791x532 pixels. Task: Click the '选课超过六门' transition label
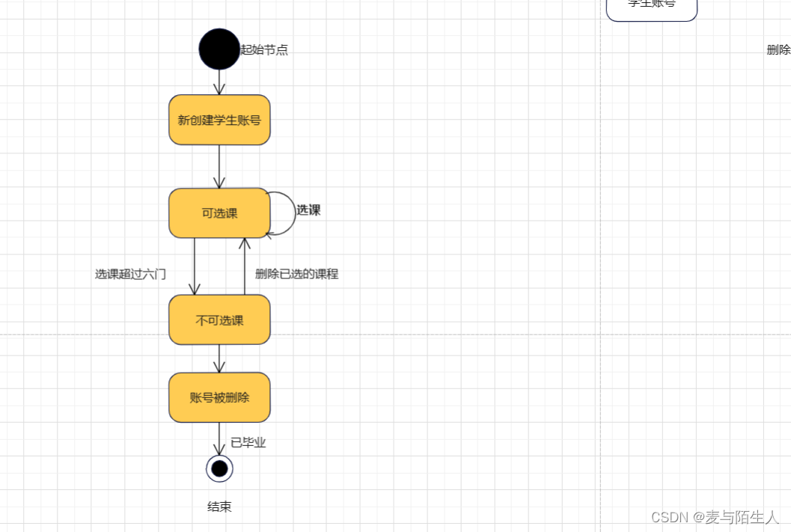point(131,274)
